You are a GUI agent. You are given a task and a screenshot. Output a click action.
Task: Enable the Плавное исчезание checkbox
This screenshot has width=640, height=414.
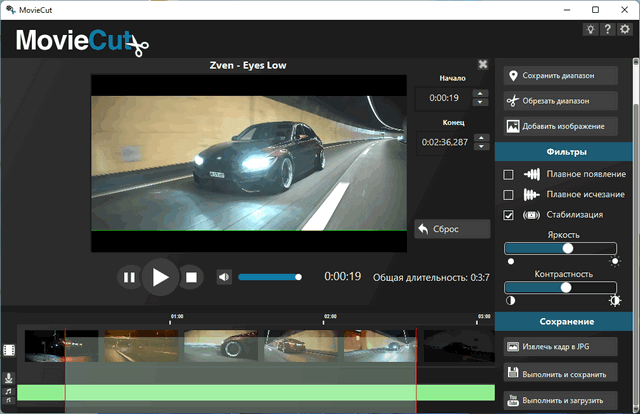click(509, 194)
